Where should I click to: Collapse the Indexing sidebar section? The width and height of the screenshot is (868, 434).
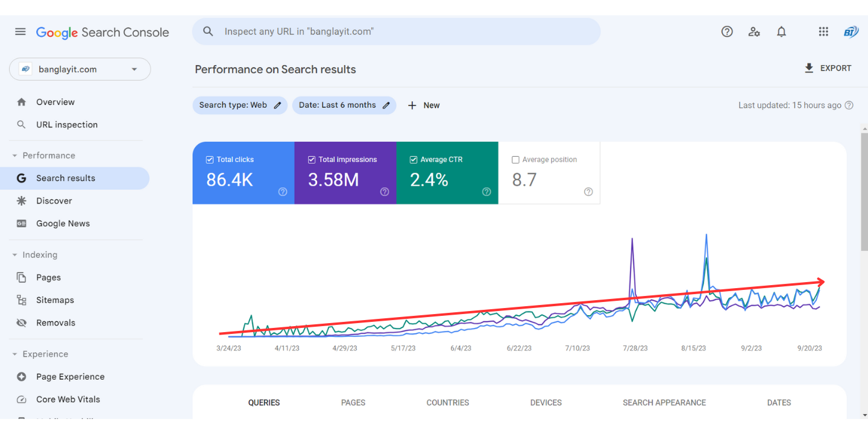click(15, 255)
